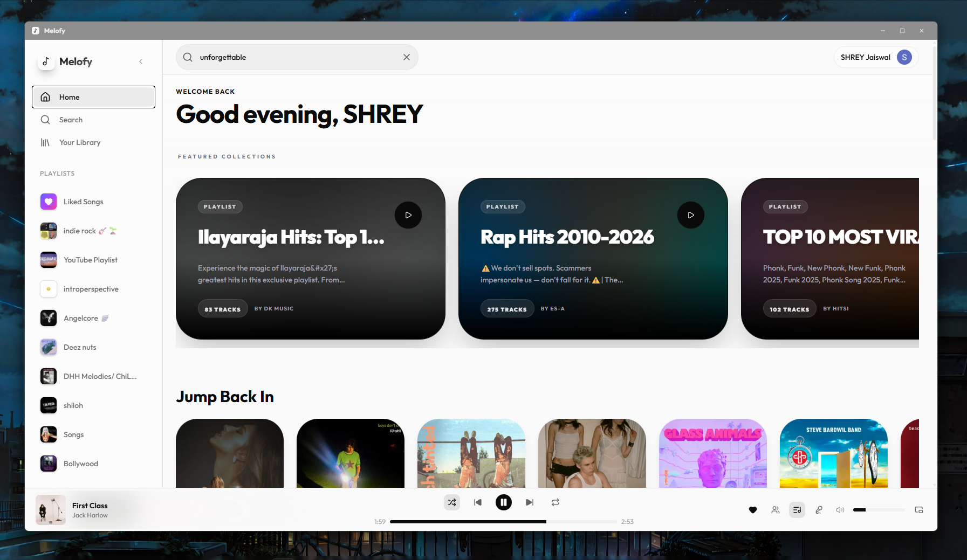Image resolution: width=967 pixels, height=560 pixels.
Task: Open the album cover with three people in white
Action: click(592, 453)
